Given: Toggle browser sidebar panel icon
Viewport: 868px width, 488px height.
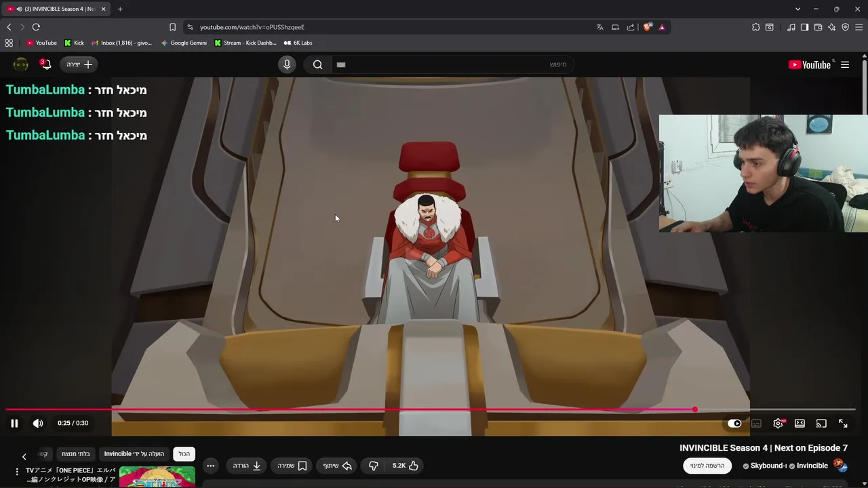Looking at the screenshot, I should [804, 27].
